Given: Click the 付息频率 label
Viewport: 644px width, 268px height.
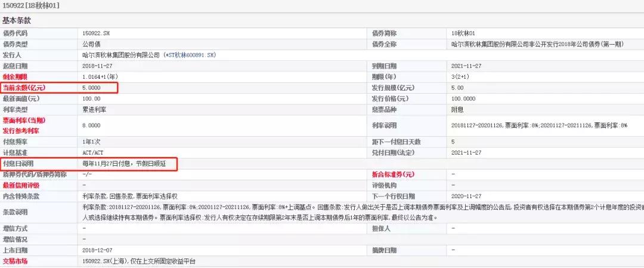Looking at the screenshot, I should point(15,142).
